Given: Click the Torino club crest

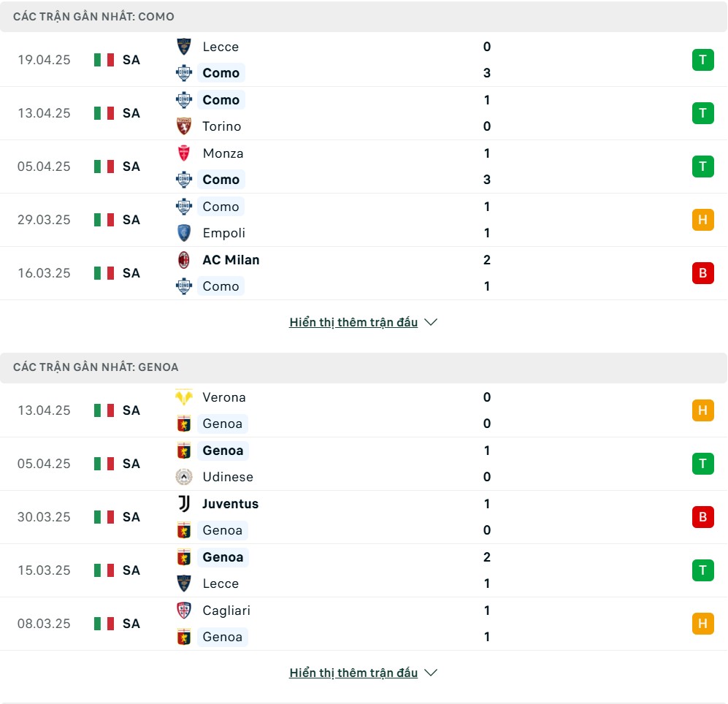Looking at the screenshot, I should pyautogui.click(x=184, y=126).
